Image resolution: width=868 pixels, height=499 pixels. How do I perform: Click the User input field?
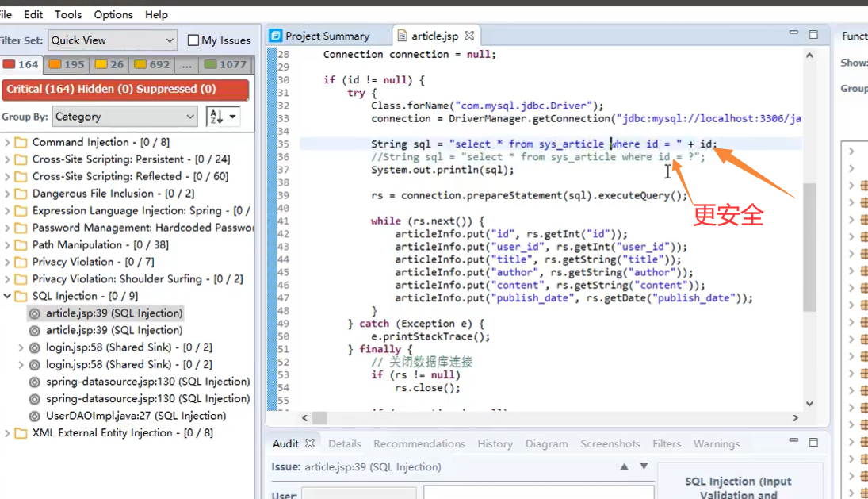coord(359,493)
